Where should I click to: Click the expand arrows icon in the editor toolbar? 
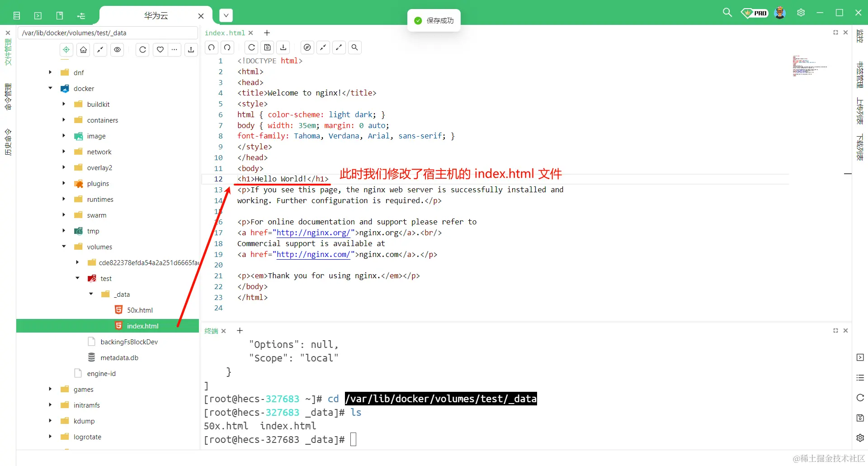point(339,48)
